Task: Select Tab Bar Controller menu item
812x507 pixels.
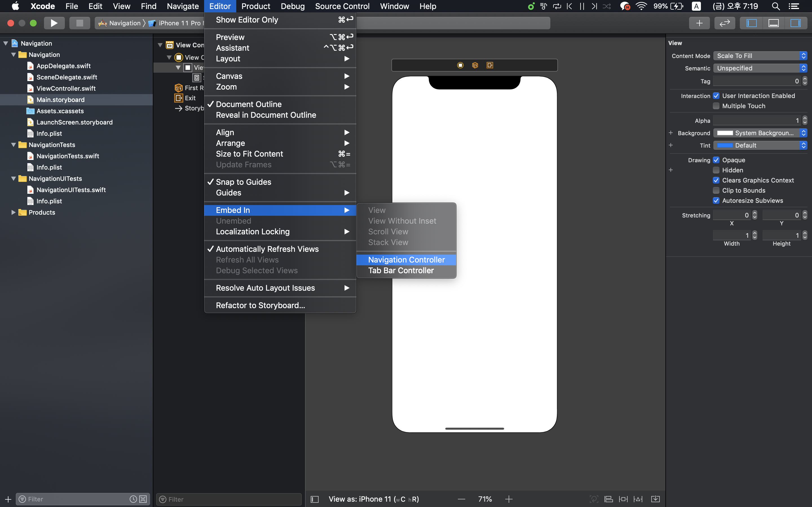Action: click(401, 270)
